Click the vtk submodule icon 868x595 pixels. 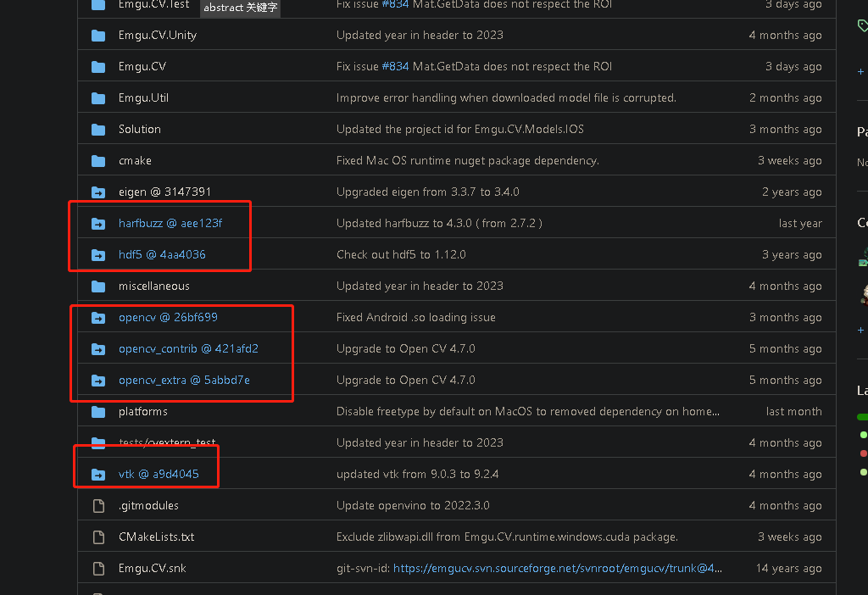pyautogui.click(x=98, y=475)
